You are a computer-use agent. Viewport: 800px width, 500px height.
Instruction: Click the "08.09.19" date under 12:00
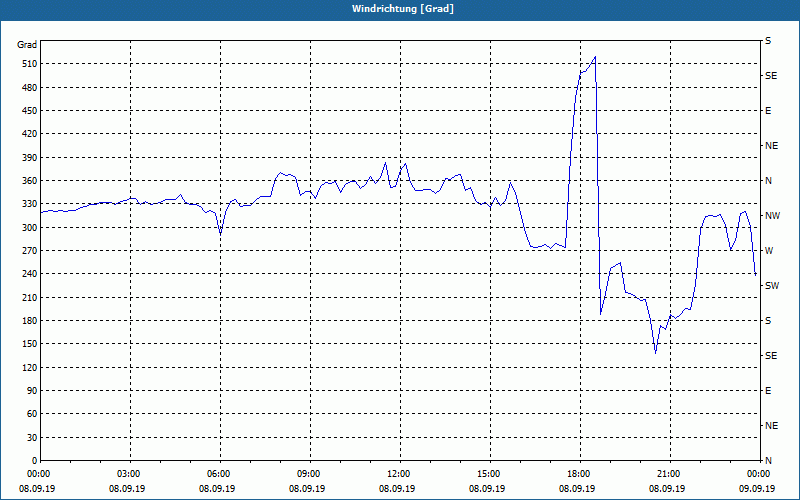pyautogui.click(x=397, y=489)
